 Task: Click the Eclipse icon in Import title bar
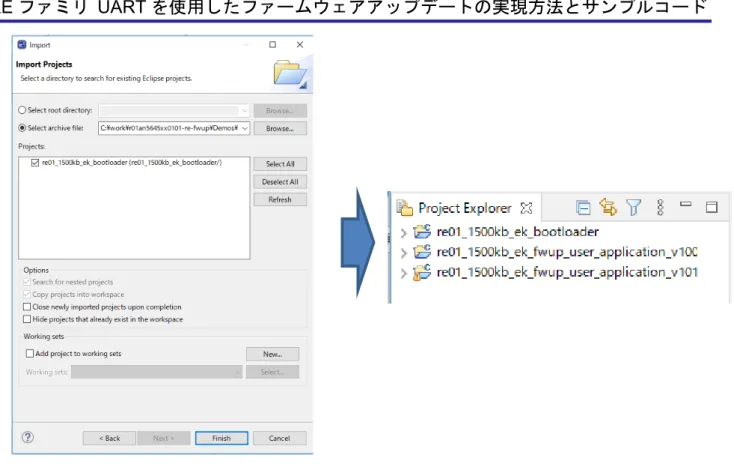pos(22,45)
